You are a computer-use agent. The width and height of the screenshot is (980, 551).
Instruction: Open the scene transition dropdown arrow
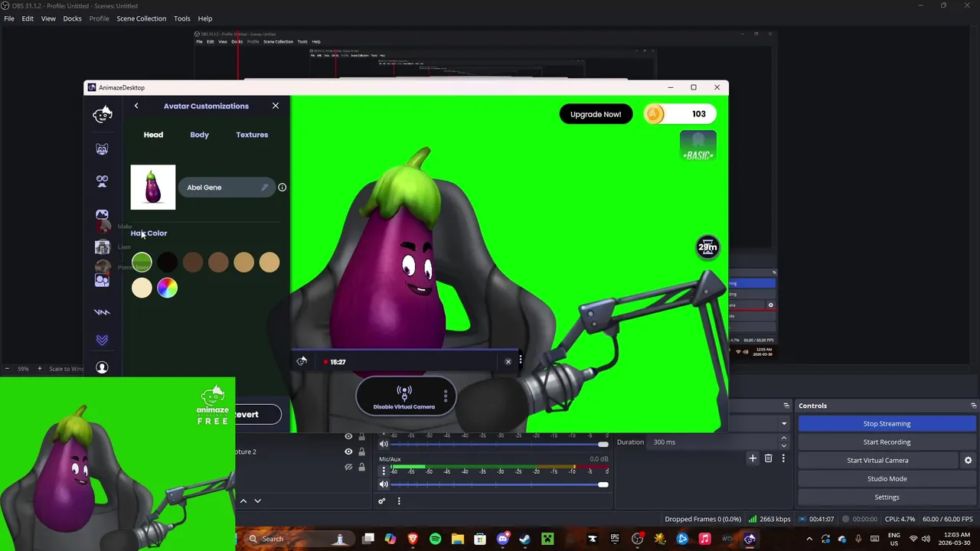(783, 424)
